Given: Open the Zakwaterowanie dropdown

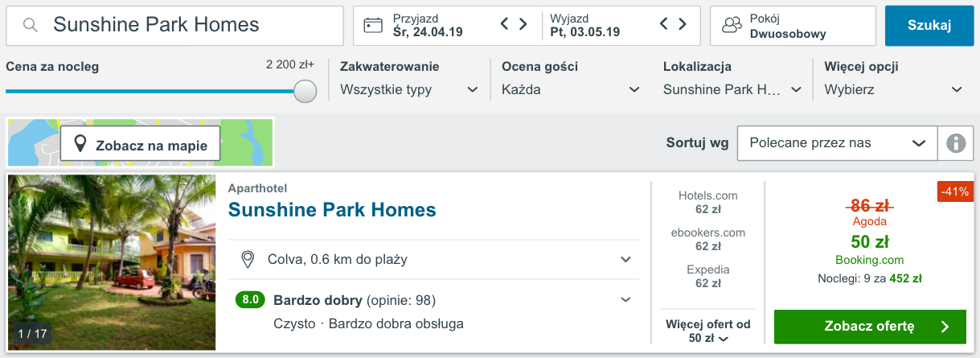Looking at the screenshot, I should click(409, 89).
